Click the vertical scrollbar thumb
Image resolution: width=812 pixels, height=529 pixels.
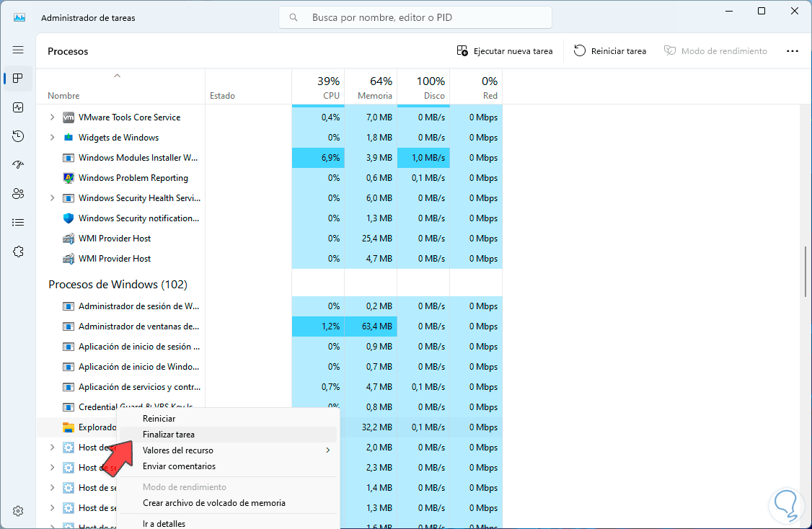(806, 272)
